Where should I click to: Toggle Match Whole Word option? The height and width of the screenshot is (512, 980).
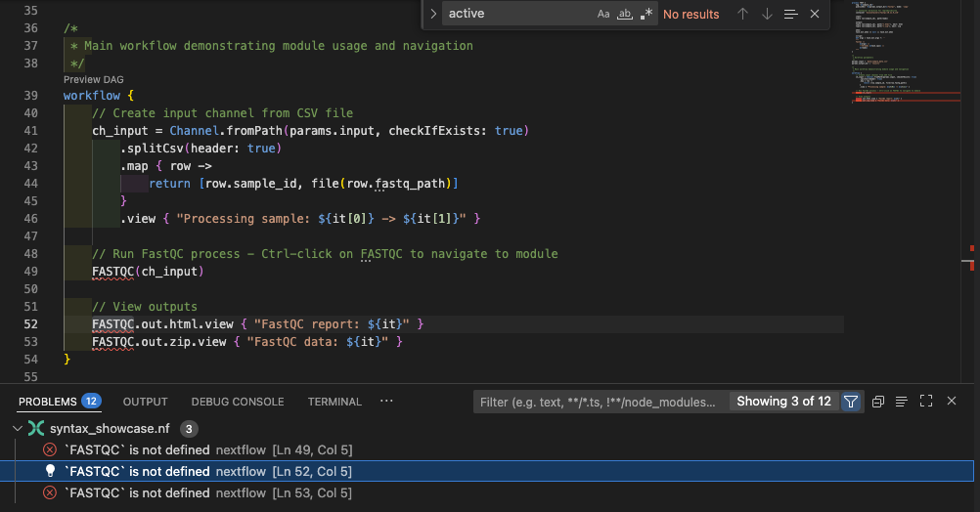(624, 14)
